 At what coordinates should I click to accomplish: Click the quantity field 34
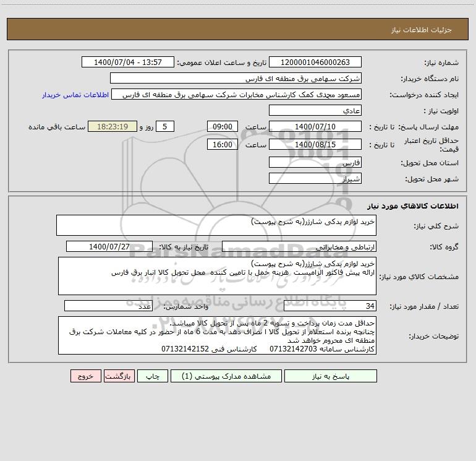point(330,306)
